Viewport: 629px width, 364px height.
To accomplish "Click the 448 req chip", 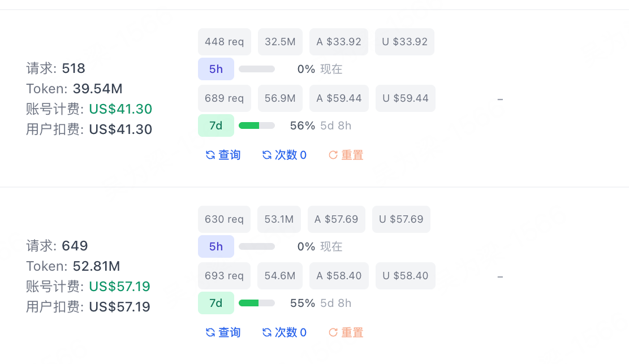I will [x=224, y=42].
